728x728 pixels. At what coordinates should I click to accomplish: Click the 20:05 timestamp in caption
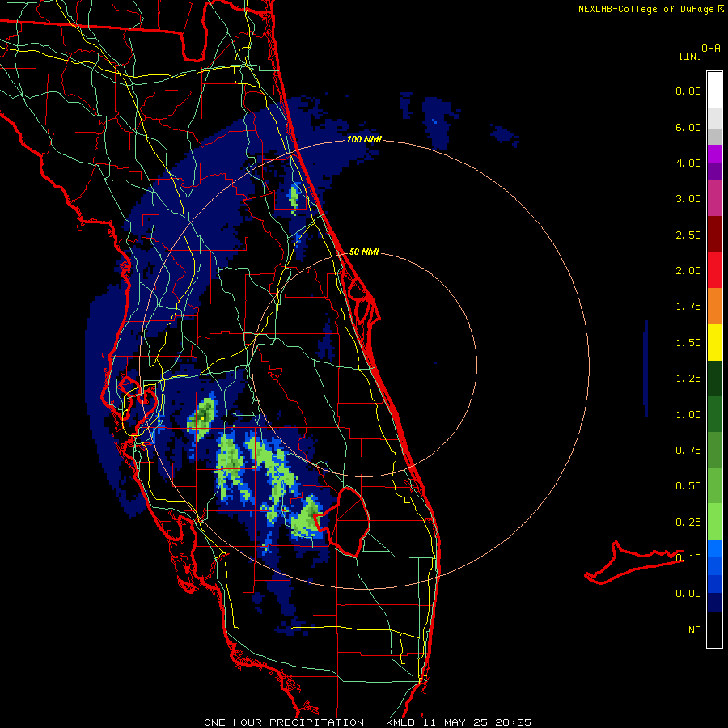(x=513, y=722)
